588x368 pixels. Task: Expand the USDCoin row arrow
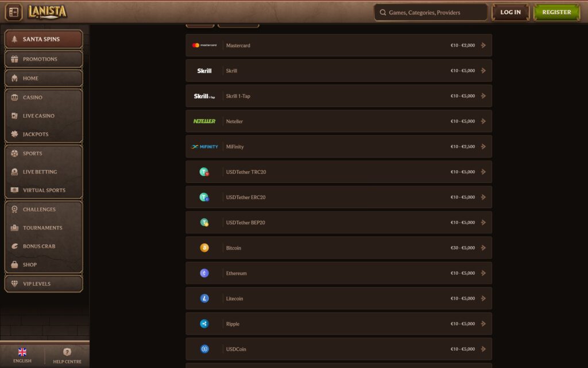pyautogui.click(x=483, y=349)
